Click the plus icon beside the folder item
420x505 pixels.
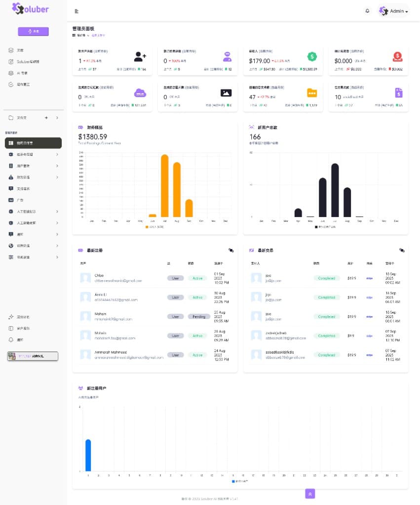[46, 118]
